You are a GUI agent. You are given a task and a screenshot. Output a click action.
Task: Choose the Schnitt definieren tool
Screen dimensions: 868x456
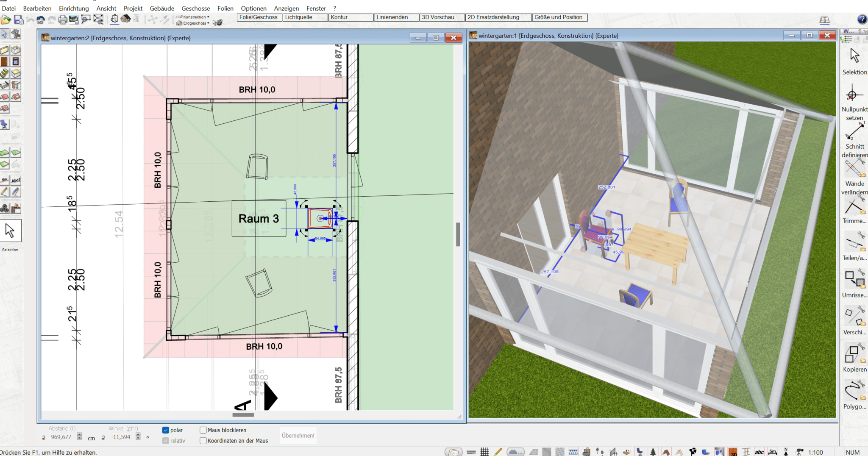coord(854,131)
